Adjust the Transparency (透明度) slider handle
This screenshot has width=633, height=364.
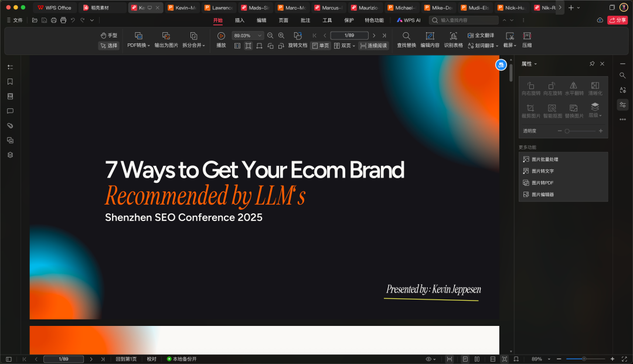[567, 131]
